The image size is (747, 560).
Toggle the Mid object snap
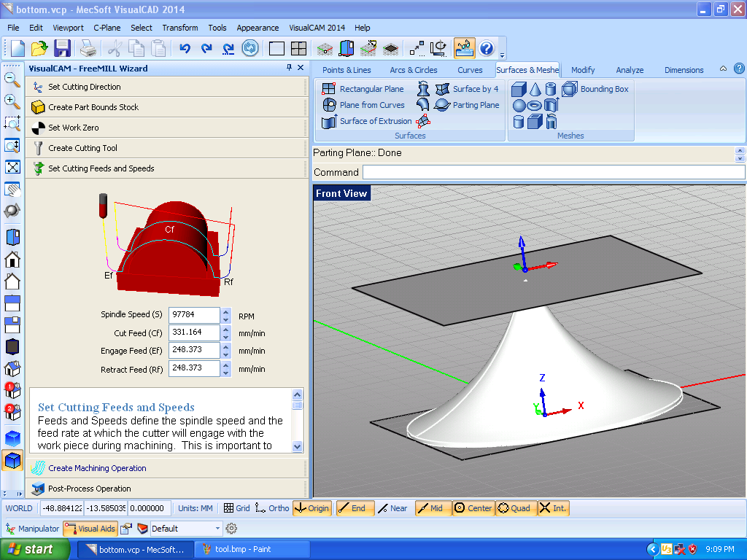pos(433,508)
